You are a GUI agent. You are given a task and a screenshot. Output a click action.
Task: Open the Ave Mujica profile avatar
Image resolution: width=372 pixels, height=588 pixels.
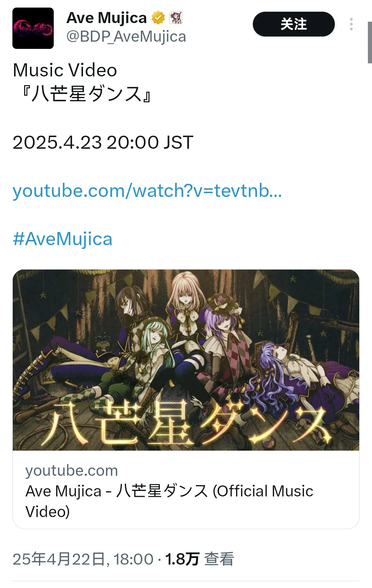pos(33,28)
